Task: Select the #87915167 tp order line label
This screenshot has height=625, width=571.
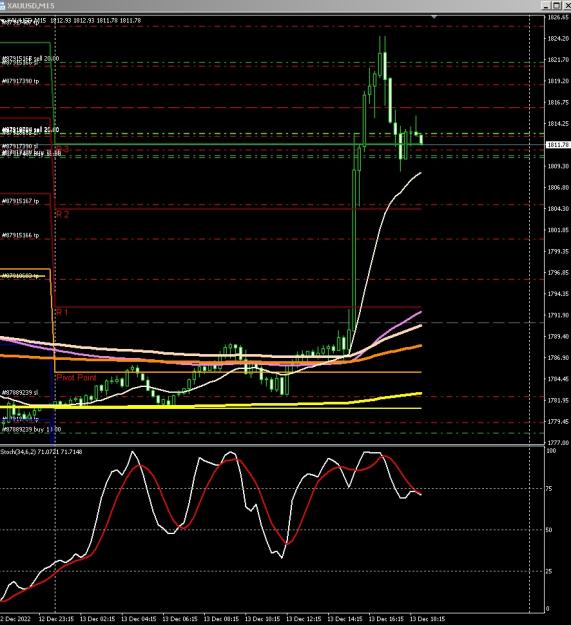Action: pyautogui.click(x=21, y=201)
